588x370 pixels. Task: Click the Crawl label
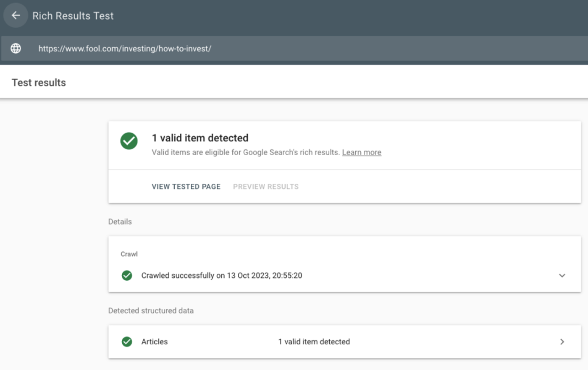coord(129,254)
